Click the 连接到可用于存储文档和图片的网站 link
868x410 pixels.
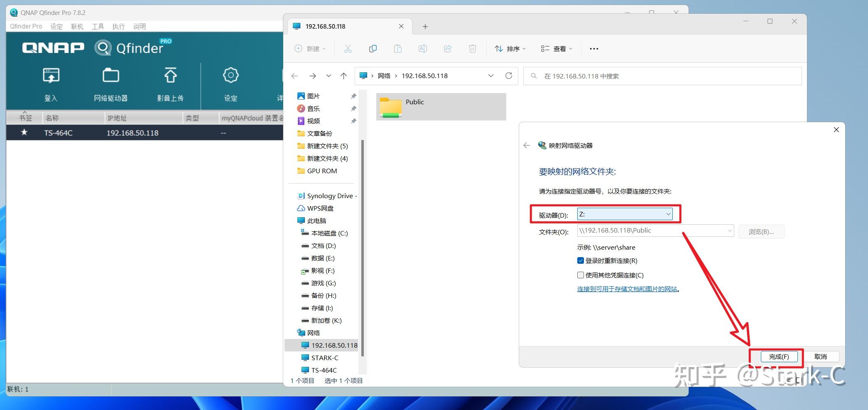click(x=627, y=289)
